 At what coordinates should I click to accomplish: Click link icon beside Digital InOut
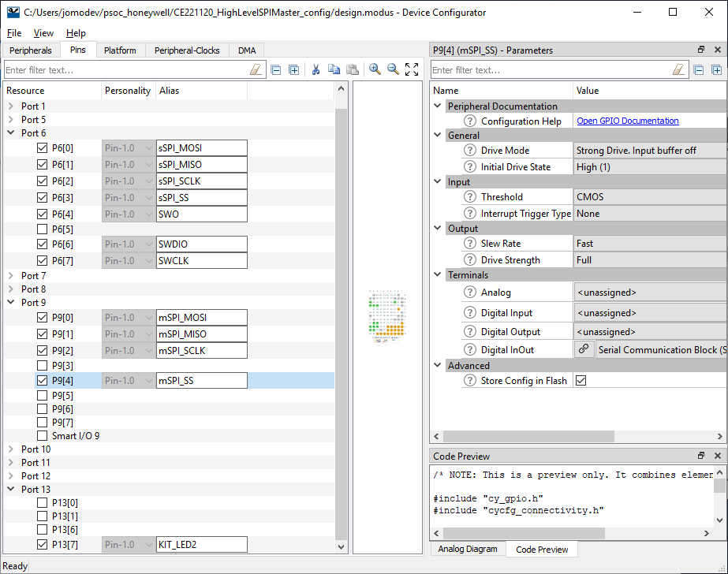[x=584, y=349]
